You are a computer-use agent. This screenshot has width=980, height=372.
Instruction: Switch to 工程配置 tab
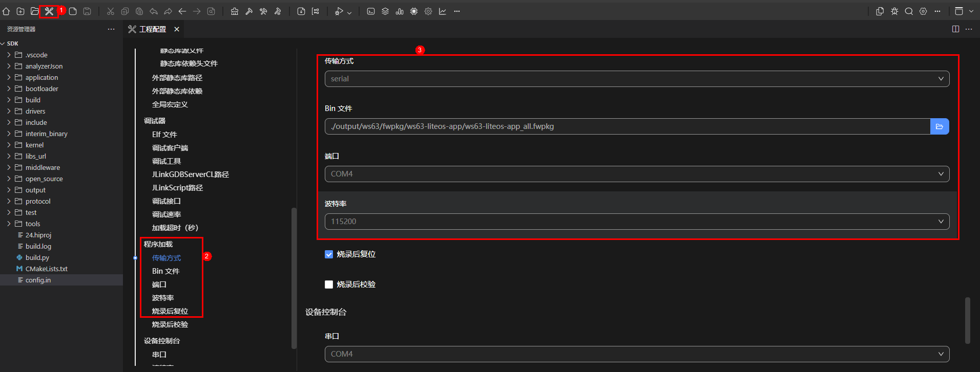[152, 29]
